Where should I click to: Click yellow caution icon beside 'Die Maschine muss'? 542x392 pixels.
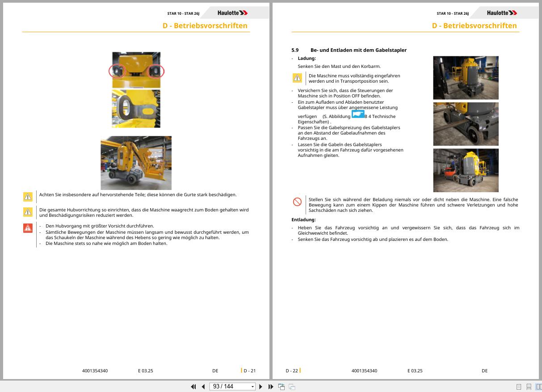(x=297, y=78)
